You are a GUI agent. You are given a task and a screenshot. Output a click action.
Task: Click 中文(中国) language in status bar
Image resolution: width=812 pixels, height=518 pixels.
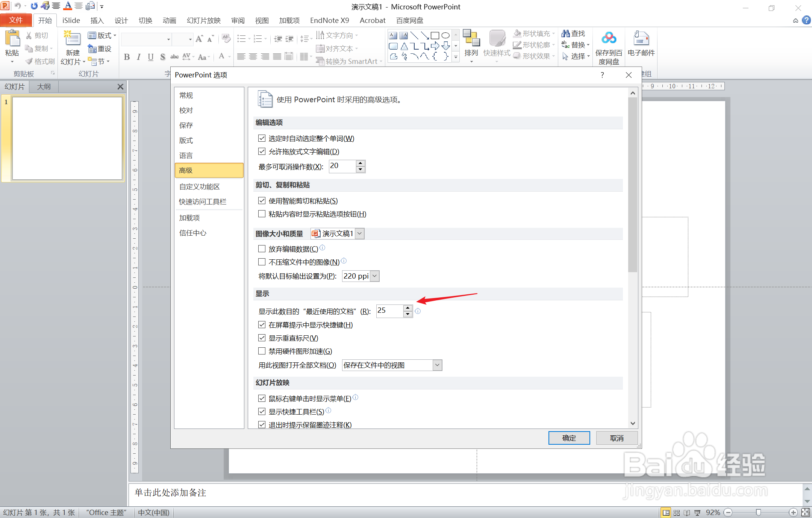154,513
